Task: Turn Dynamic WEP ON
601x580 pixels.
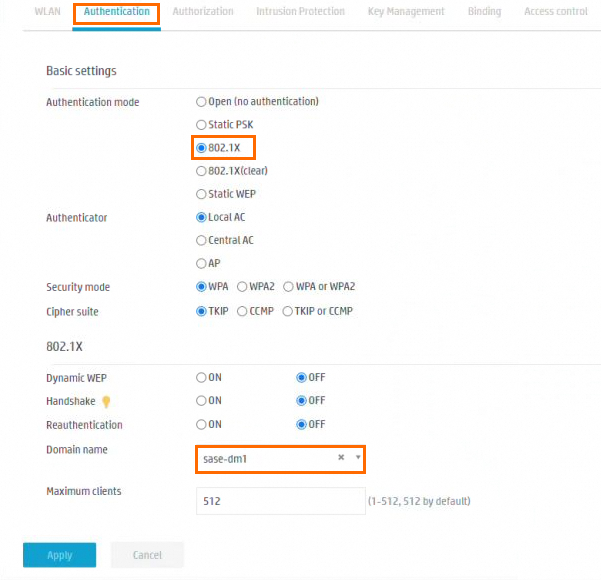Action: pyautogui.click(x=201, y=378)
